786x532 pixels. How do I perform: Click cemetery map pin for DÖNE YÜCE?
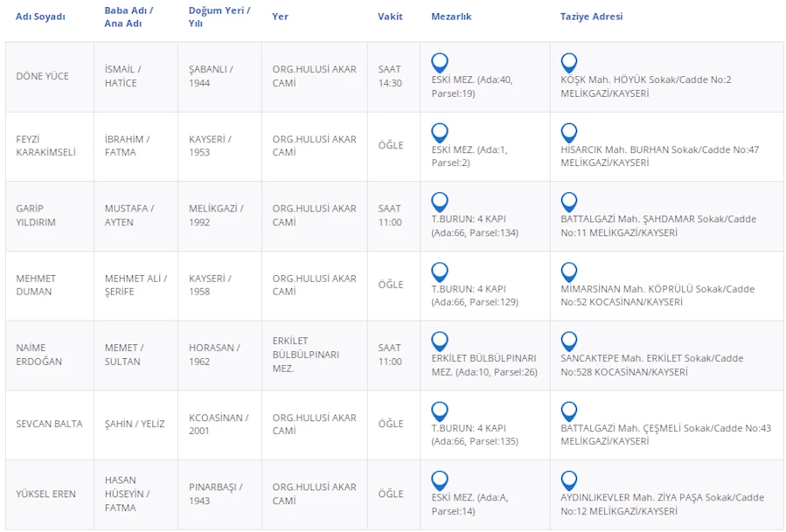(440, 63)
